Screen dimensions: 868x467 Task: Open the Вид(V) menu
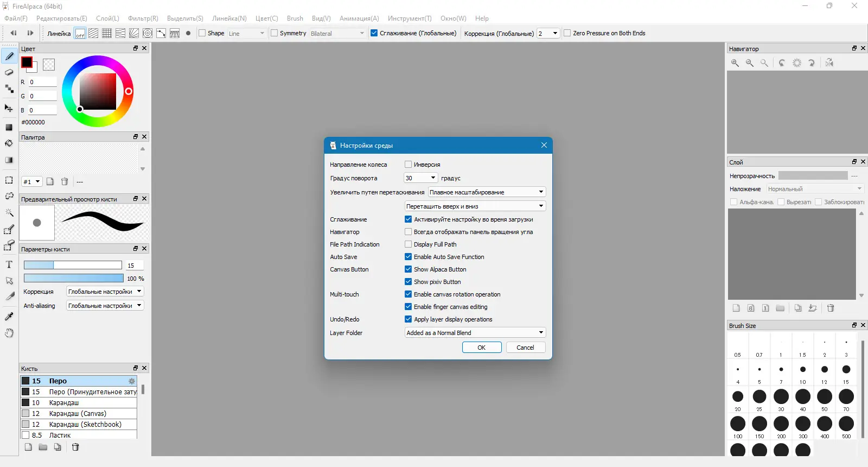pyautogui.click(x=321, y=18)
